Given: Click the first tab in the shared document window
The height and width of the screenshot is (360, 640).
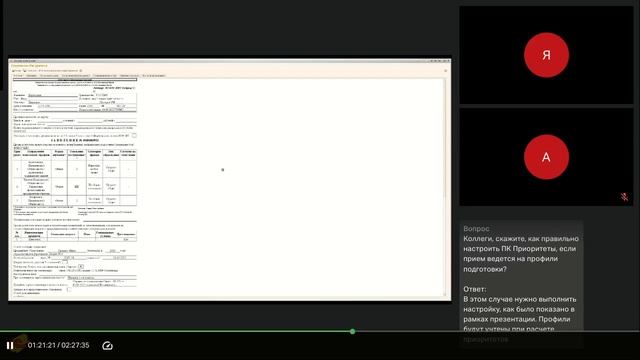Looking at the screenshot, I should tap(18, 76).
